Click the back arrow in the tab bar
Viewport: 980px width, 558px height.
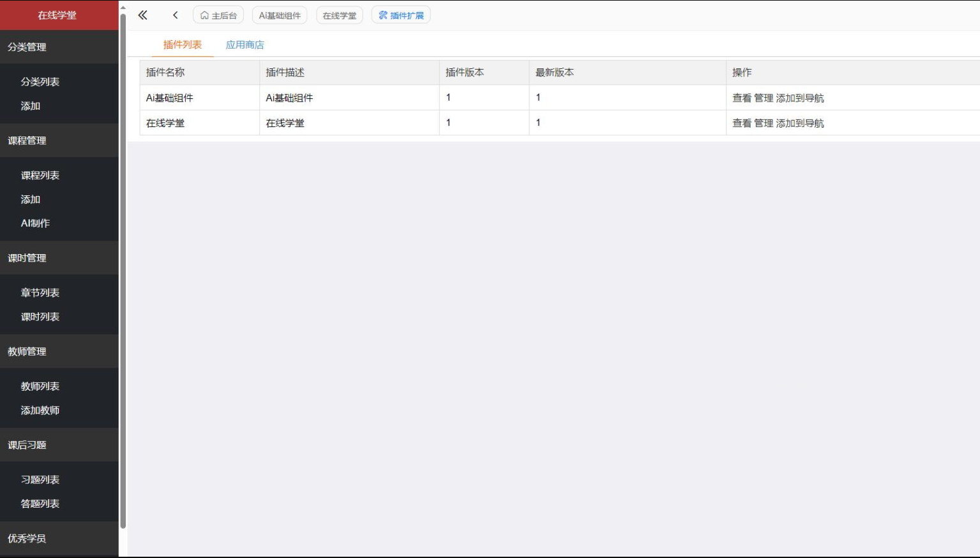[x=176, y=15]
